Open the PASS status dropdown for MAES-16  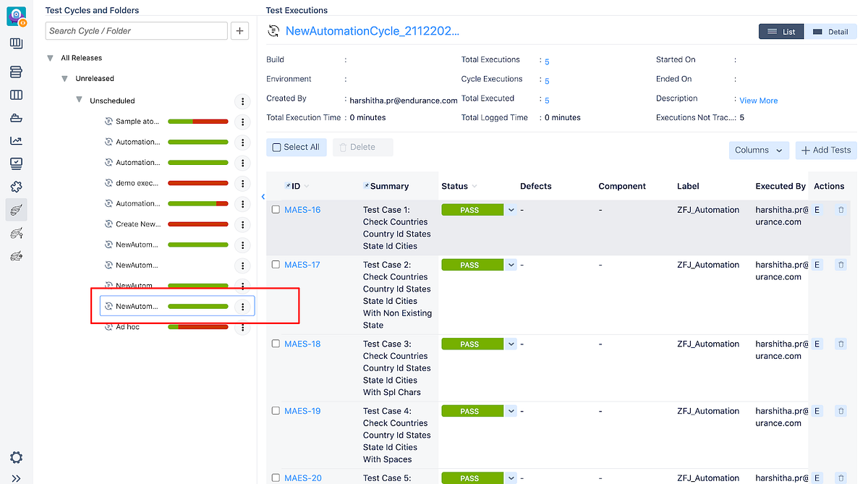(x=511, y=210)
